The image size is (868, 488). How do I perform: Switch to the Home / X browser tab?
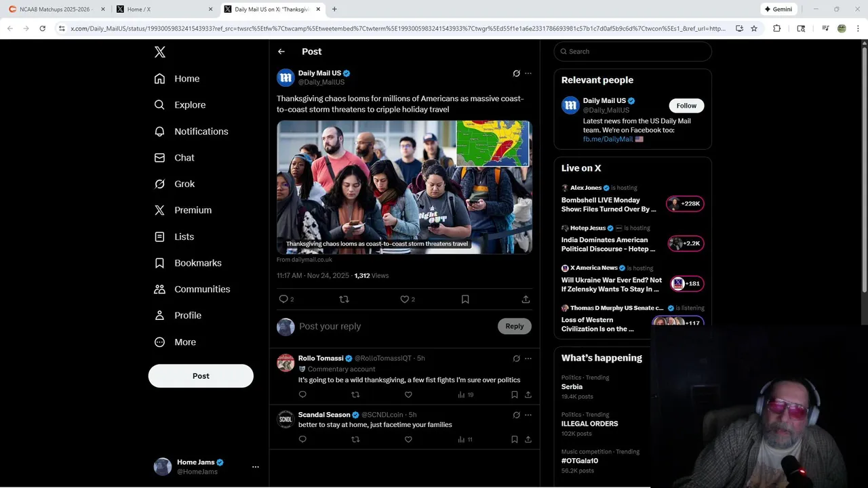coord(163,9)
